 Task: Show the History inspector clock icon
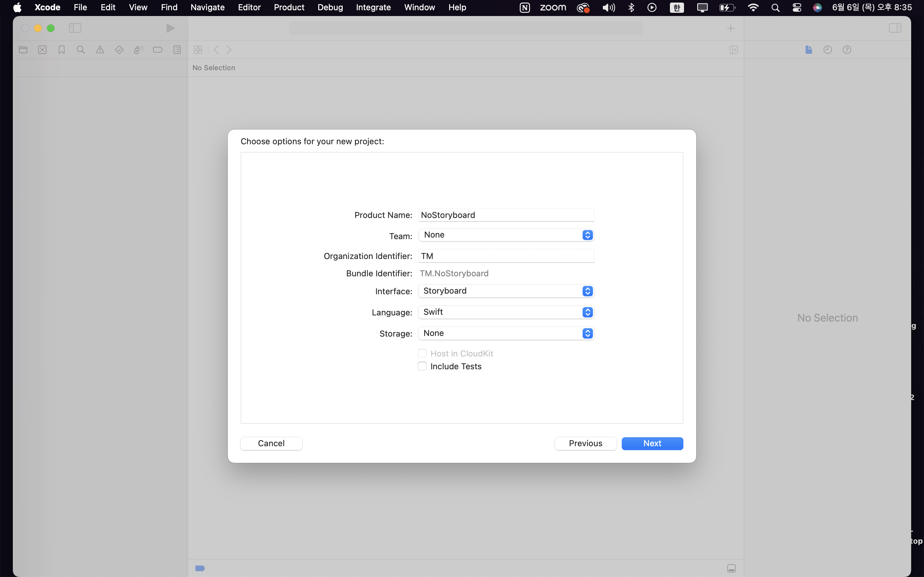tap(827, 50)
